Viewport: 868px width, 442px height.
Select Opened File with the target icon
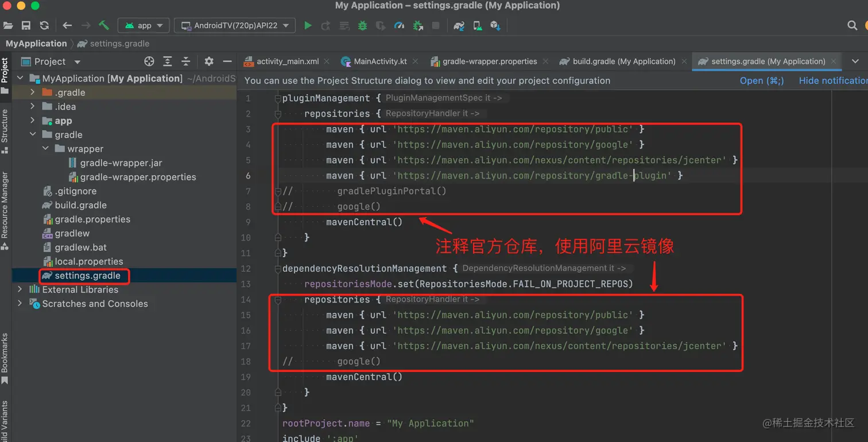[149, 61]
